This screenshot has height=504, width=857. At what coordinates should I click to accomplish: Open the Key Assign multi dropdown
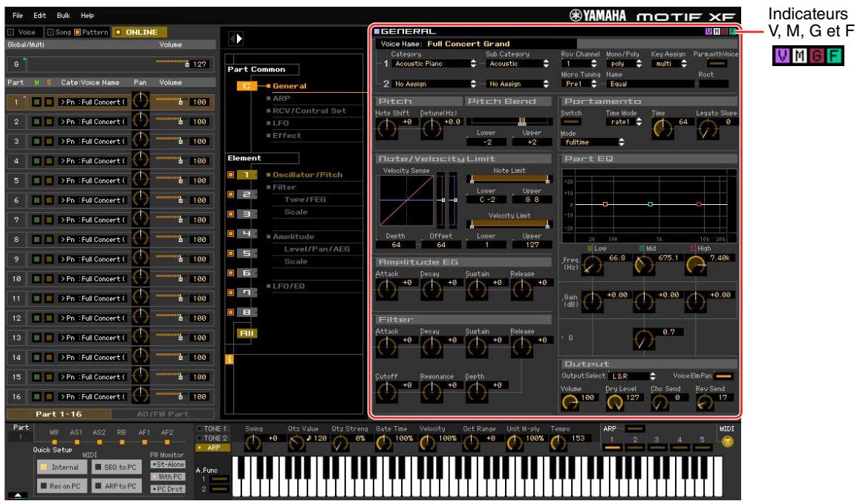point(671,64)
